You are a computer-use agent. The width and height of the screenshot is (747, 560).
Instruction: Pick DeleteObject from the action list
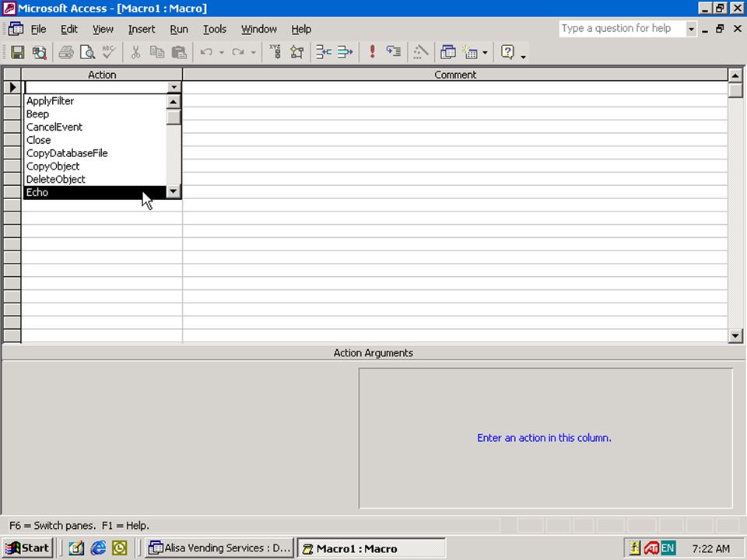95,180
